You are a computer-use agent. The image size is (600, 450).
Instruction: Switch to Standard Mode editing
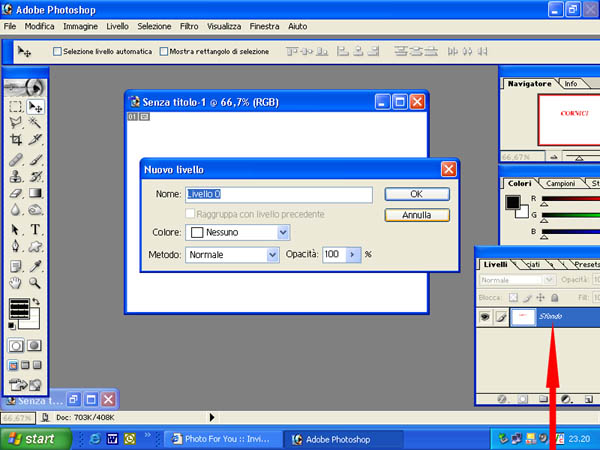click(16, 346)
